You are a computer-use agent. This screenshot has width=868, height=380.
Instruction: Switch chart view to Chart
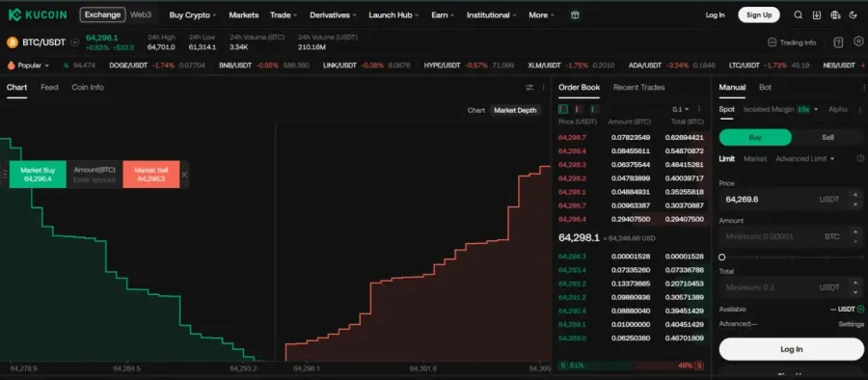pyautogui.click(x=476, y=110)
